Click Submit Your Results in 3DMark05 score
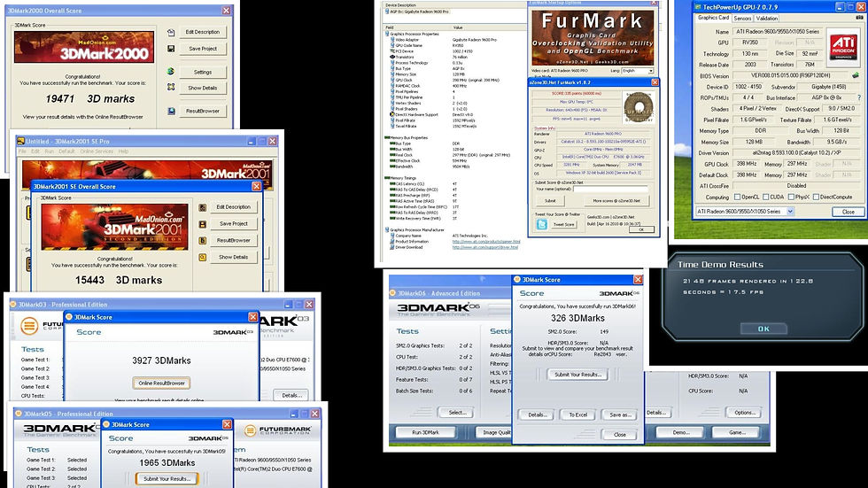The image size is (868, 488). [x=167, y=478]
